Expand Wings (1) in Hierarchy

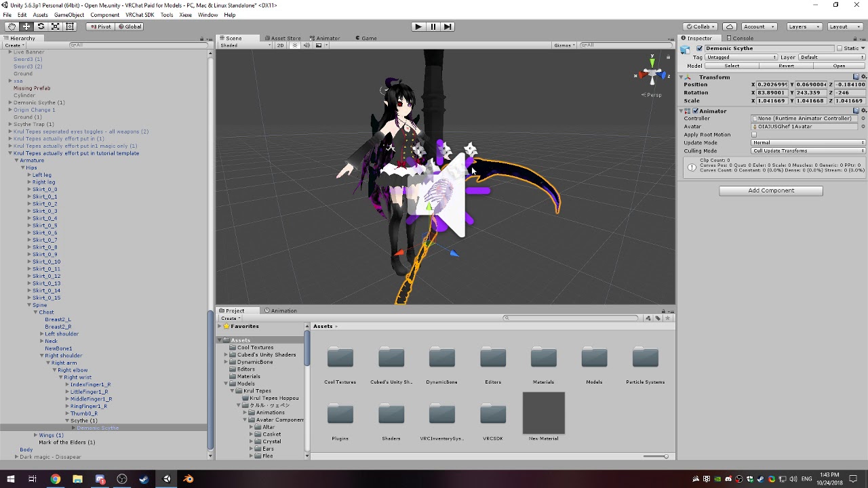[35, 435]
